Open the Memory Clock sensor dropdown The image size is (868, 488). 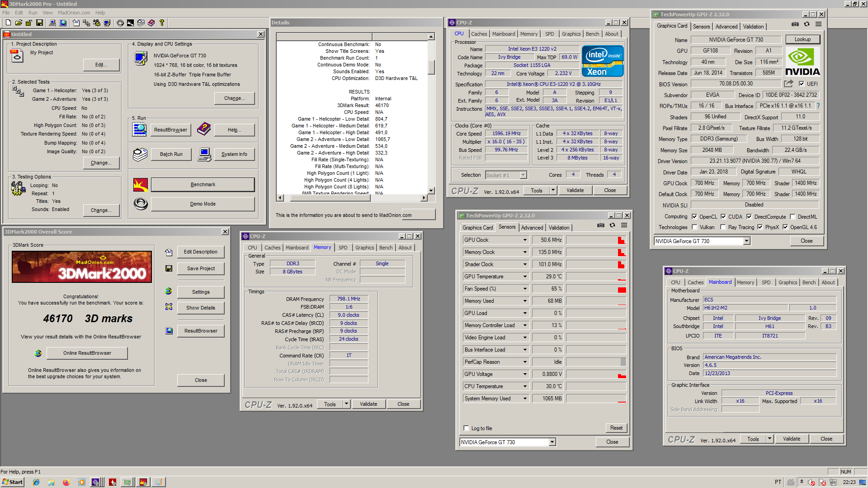click(x=525, y=252)
